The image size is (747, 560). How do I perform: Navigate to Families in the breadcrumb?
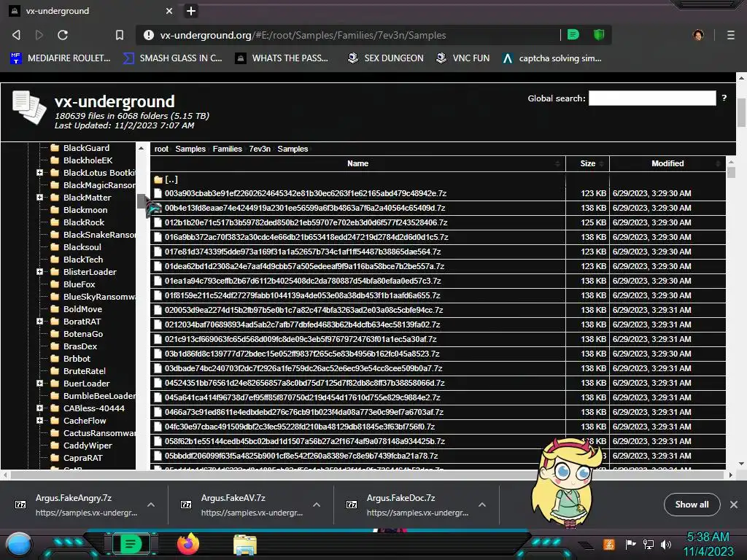pyautogui.click(x=228, y=149)
